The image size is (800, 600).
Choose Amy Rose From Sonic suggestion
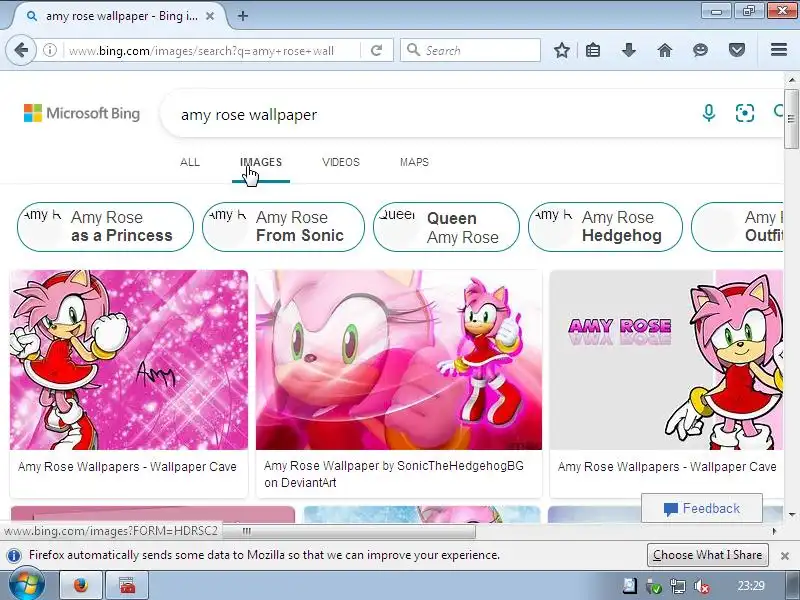point(283,227)
